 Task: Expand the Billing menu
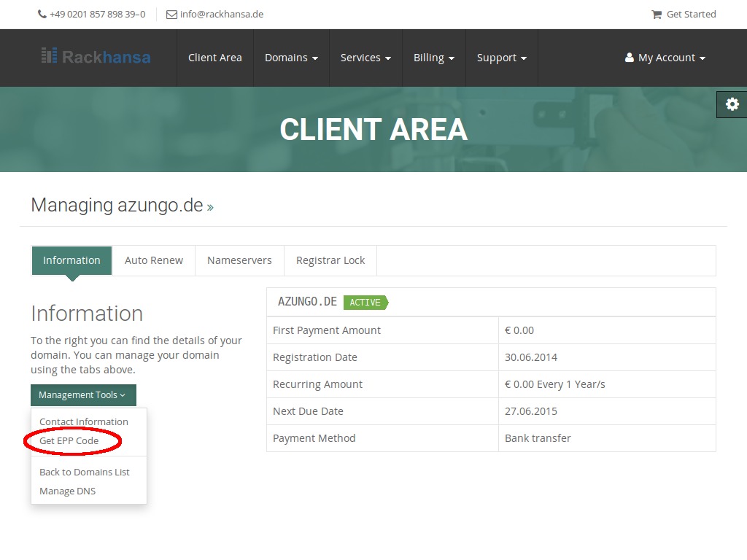pos(433,58)
